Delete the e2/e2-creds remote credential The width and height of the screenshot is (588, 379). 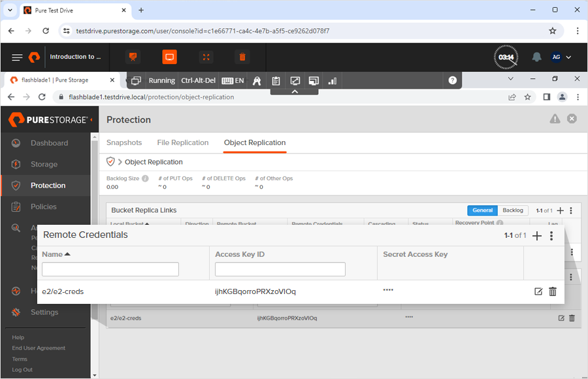coord(553,291)
